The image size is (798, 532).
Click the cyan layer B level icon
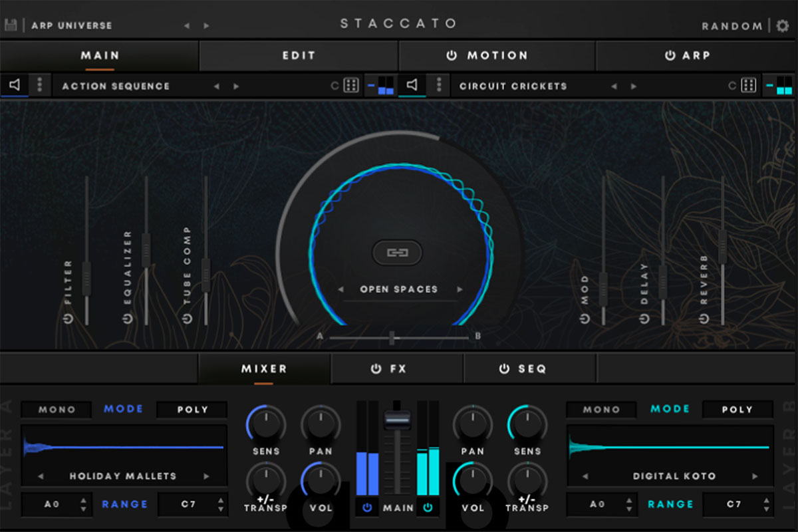click(x=779, y=85)
